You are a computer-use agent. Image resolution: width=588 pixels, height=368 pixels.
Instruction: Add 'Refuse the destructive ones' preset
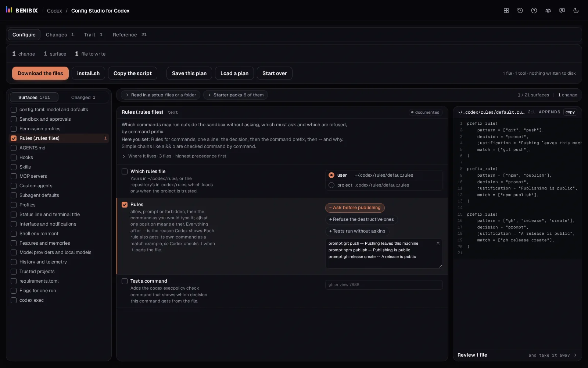pos(361,220)
